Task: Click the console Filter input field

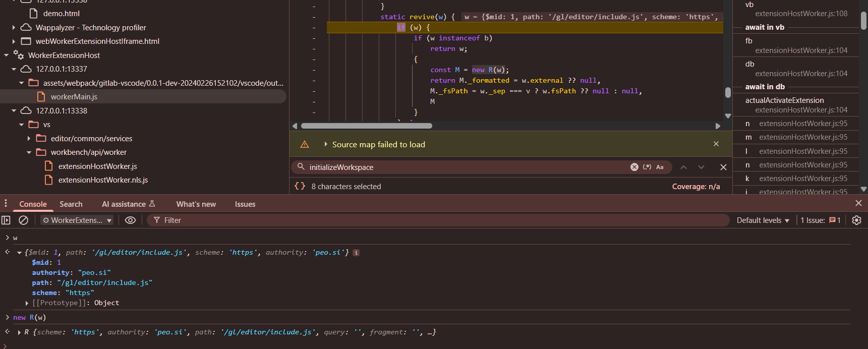Action: coord(438,220)
